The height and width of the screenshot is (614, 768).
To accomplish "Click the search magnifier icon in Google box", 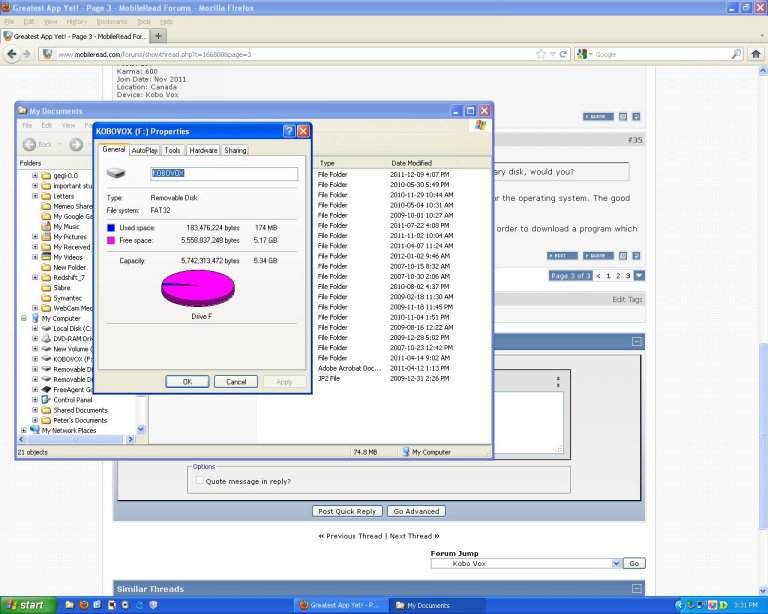I will click(x=736, y=54).
